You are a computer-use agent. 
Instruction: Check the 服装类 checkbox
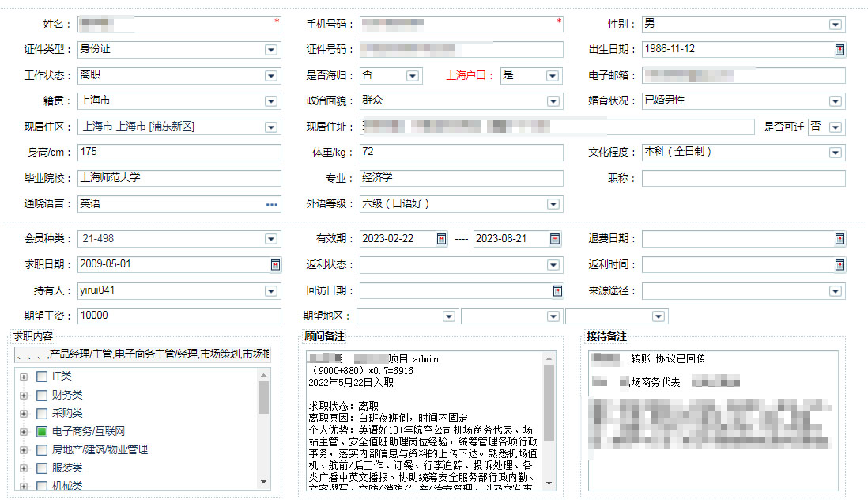[42, 468]
